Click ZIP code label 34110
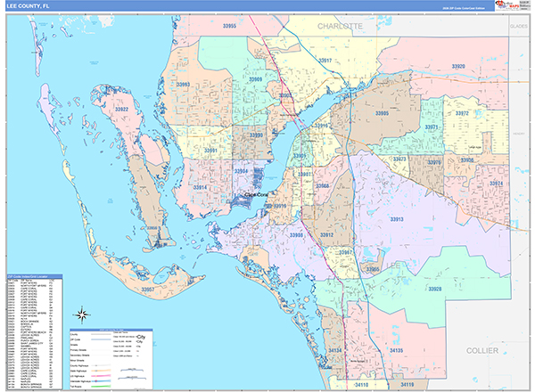 click(361, 385)
